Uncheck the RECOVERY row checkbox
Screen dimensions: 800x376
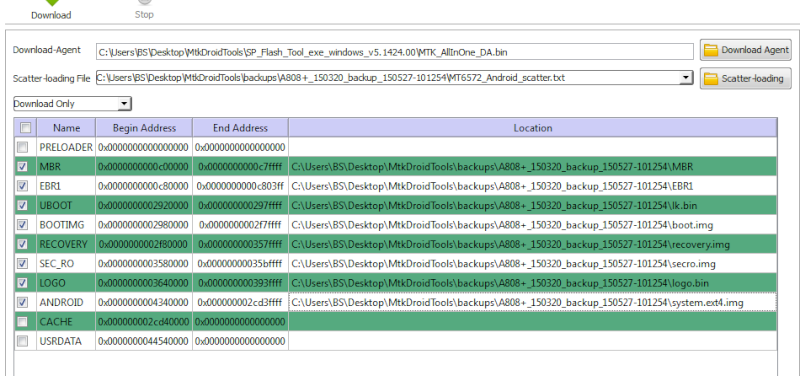[x=22, y=244]
